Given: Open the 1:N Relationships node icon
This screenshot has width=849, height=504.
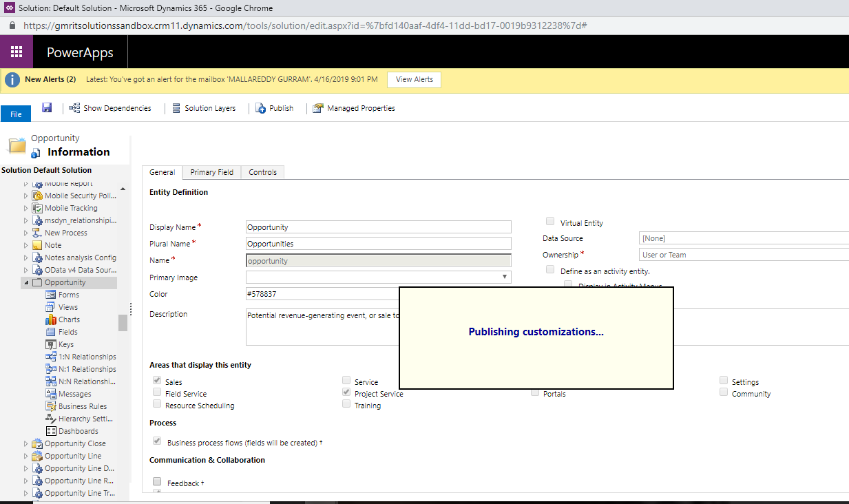Looking at the screenshot, I should (51, 357).
